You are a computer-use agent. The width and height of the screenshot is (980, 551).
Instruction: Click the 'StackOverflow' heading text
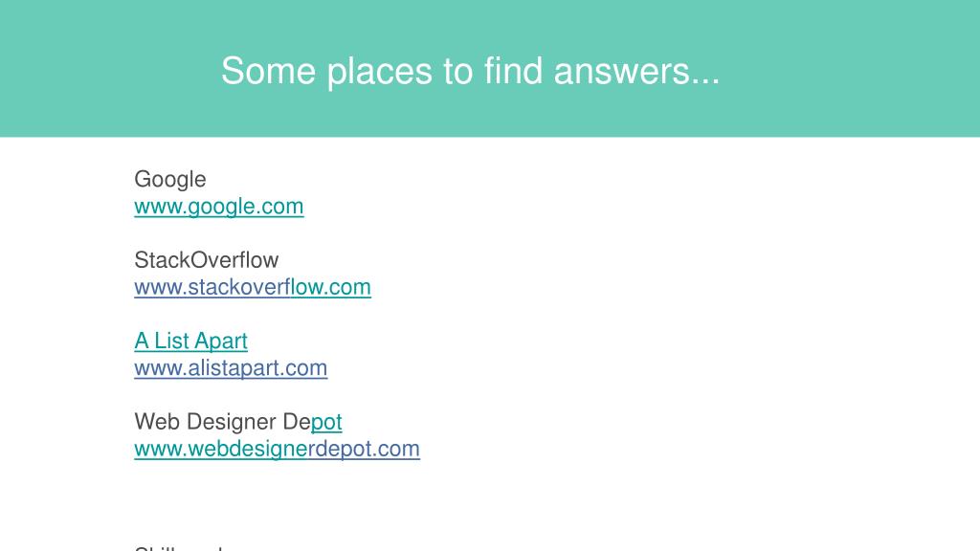tap(207, 260)
